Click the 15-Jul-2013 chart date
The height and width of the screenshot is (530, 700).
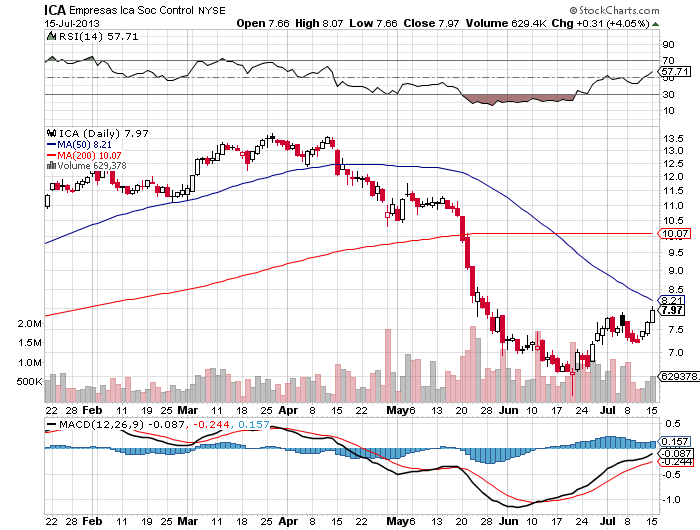point(72,23)
